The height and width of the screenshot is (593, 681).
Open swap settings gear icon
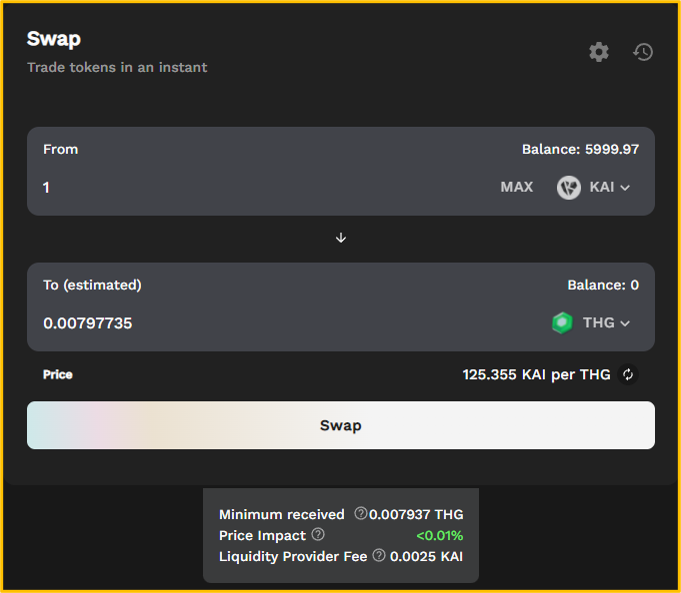coord(598,52)
